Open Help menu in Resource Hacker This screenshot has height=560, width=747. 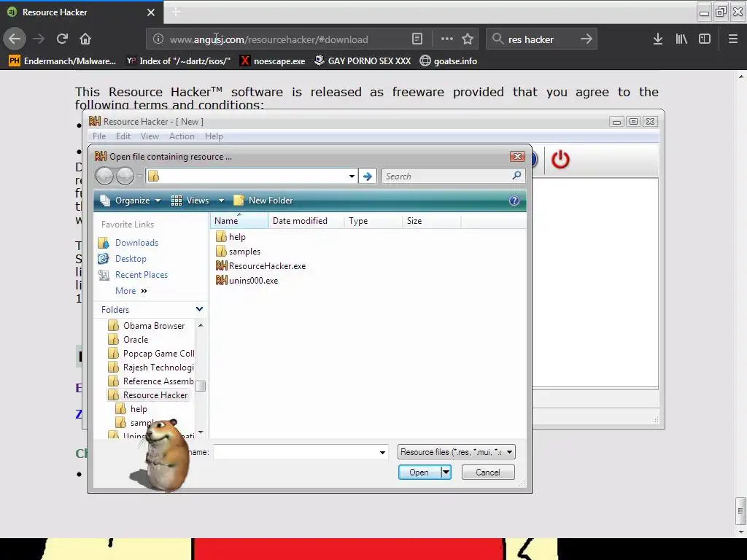[214, 136]
